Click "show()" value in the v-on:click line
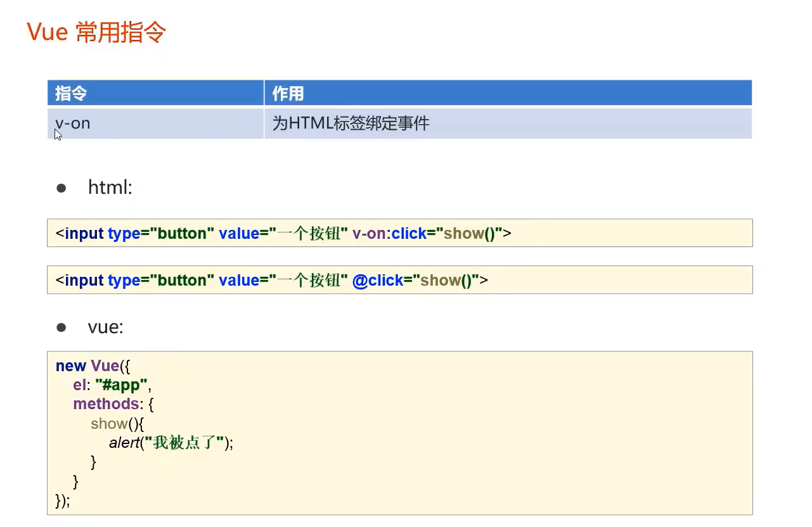Viewport: 812px width, 527px height. (x=468, y=233)
